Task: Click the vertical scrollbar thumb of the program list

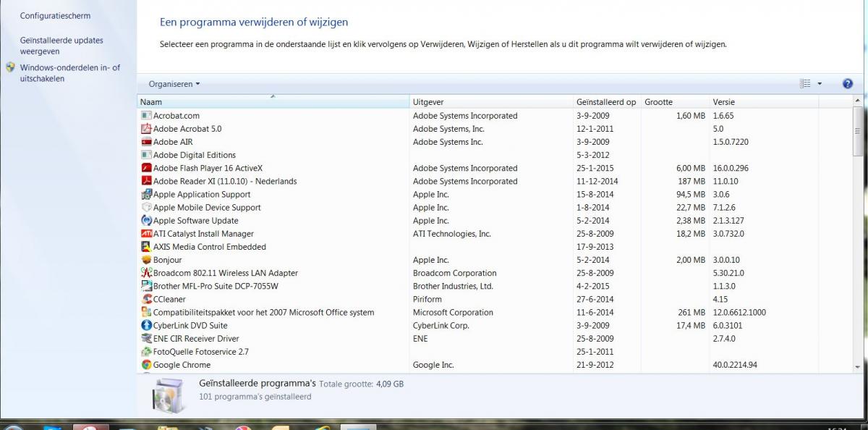Action: [859, 131]
